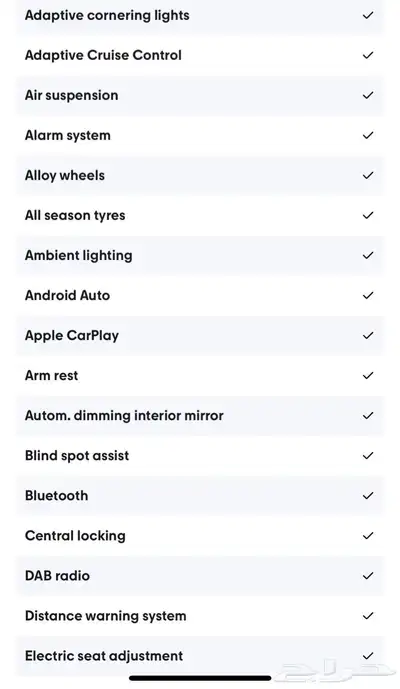This screenshot has width=400, height=689.
Task: Toggle the Central locking check
Action: (368, 536)
